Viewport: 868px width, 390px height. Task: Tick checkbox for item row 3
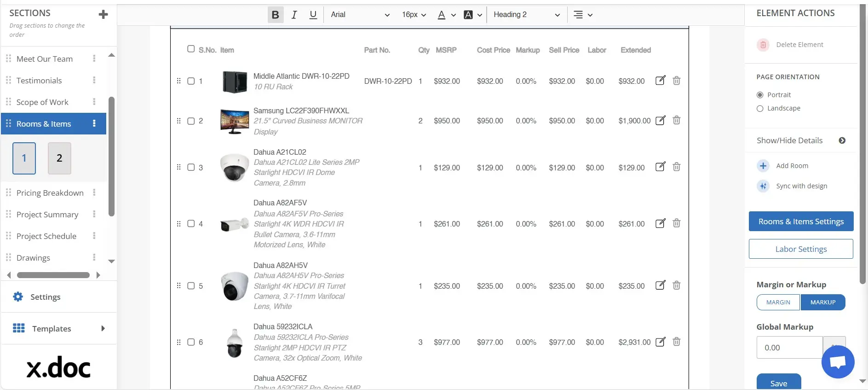pyautogui.click(x=191, y=167)
